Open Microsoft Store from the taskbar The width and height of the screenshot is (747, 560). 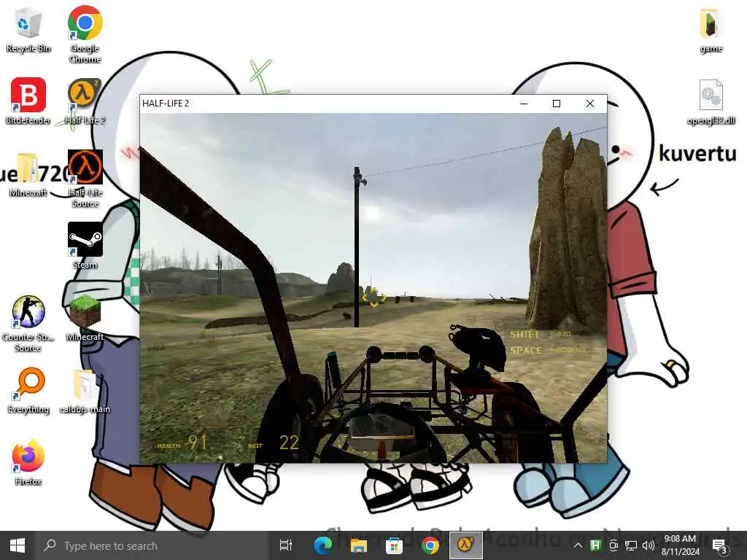394,545
